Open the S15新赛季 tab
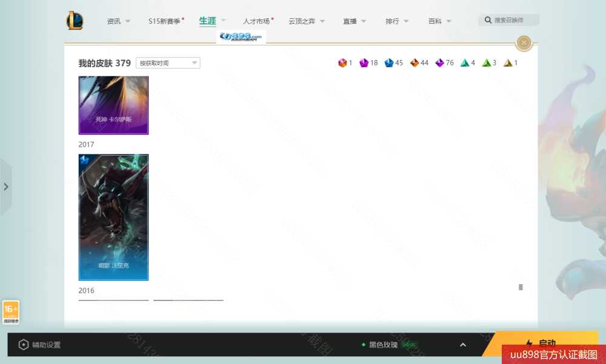This screenshot has height=364, width=606. point(164,21)
